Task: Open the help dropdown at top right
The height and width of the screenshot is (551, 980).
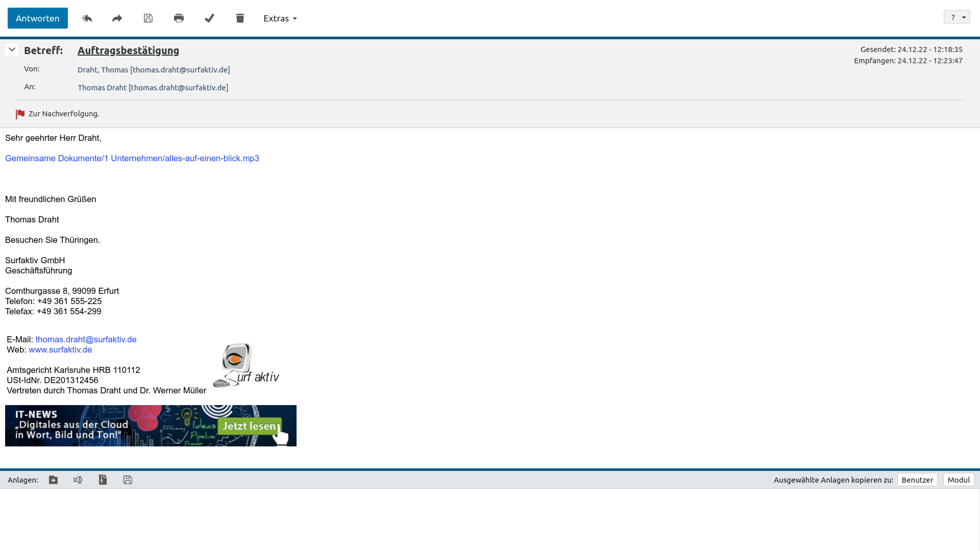Action: point(957,16)
